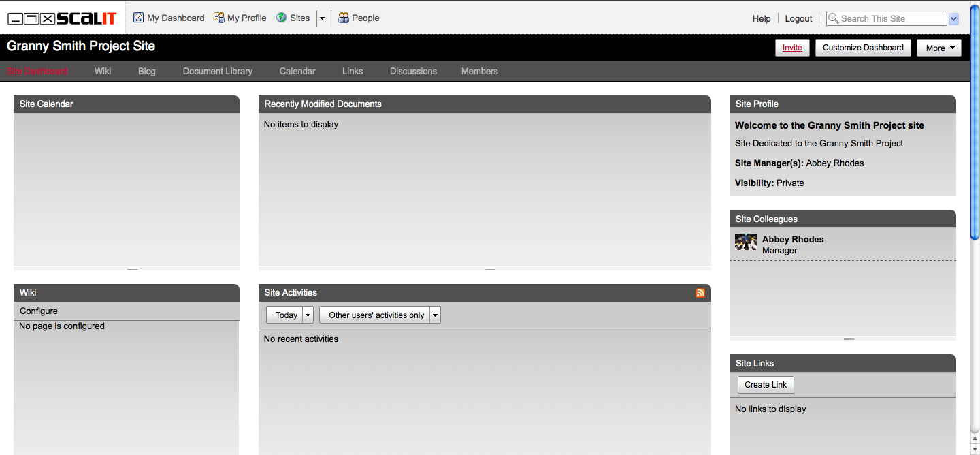The image size is (980, 455).
Task: Click the Sites globe icon
Action: point(281,18)
